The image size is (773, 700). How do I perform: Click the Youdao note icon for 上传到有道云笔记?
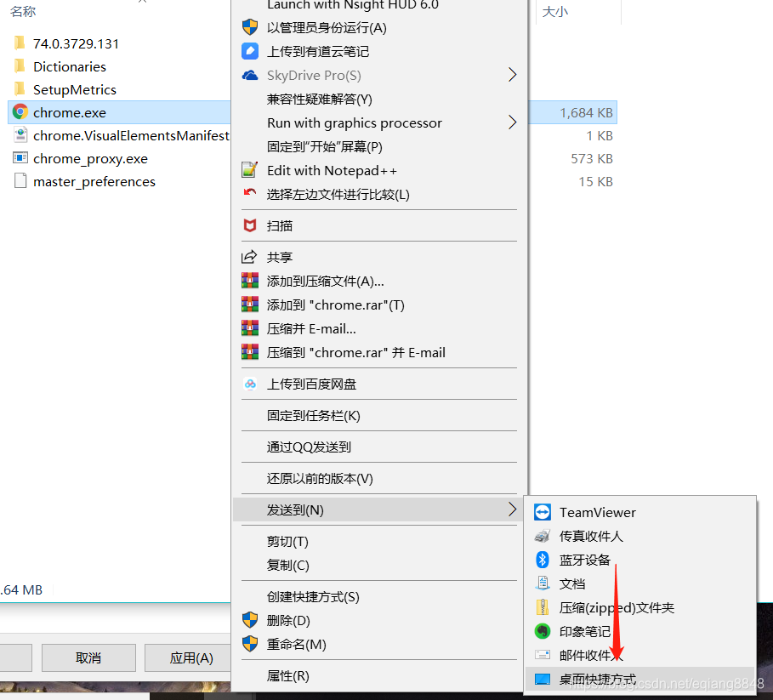[250, 51]
